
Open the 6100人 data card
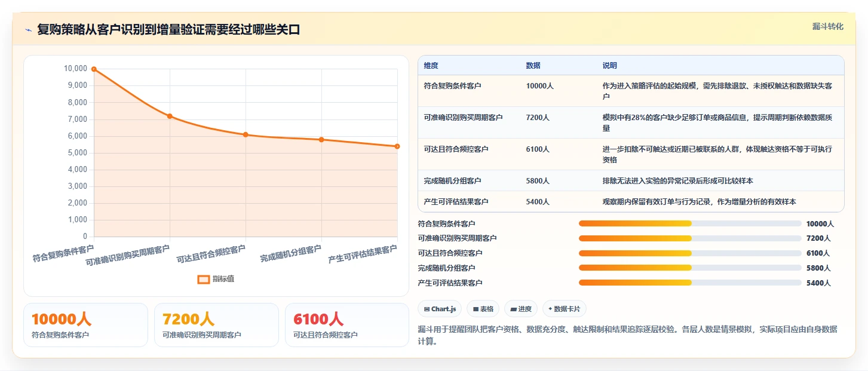coord(347,325)
